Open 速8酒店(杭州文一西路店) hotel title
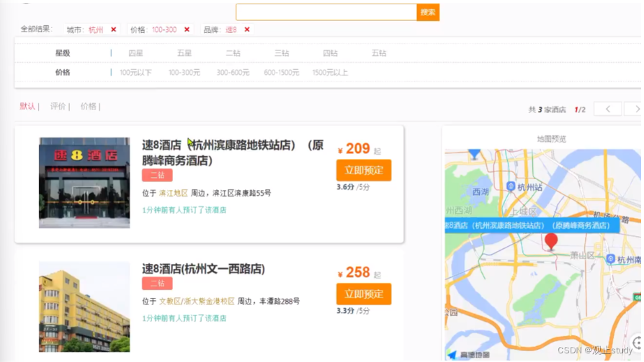This screenshot has height=362, width=644. [203, 269]
